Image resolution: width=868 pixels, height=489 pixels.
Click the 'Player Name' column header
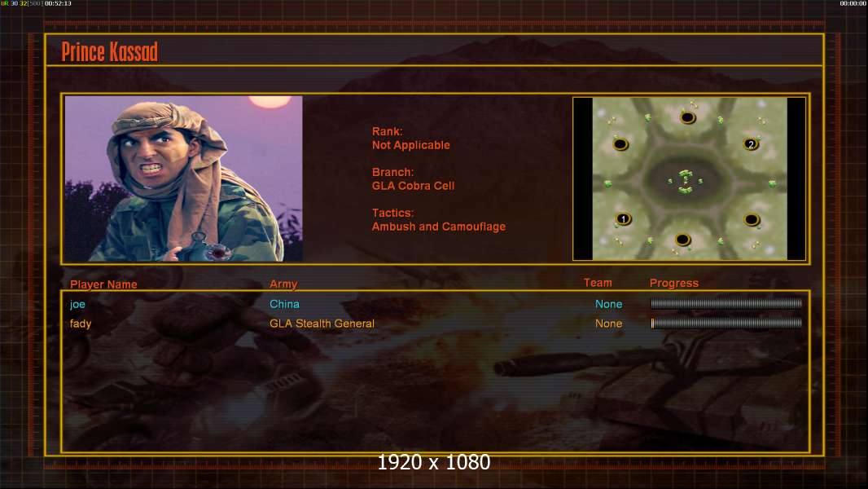coord(103,284)
